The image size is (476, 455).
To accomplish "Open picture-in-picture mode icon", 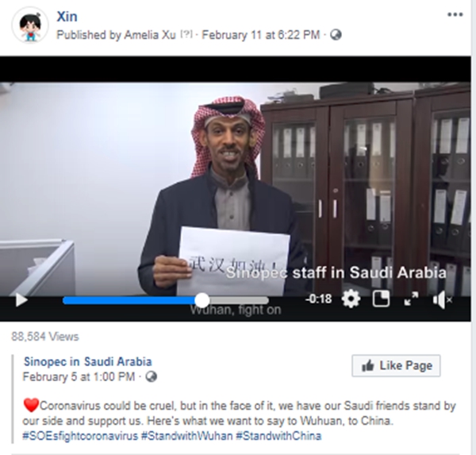I will click(381, 299).
